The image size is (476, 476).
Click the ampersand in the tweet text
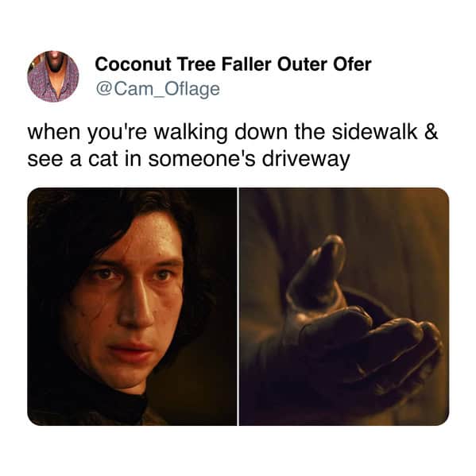pos(431,133)
